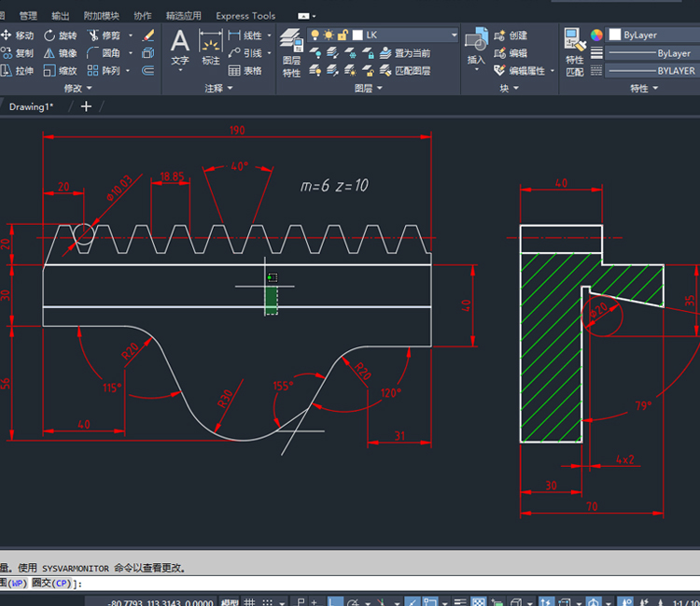Expand the Properties (特性) panel

tap(644, 88)
